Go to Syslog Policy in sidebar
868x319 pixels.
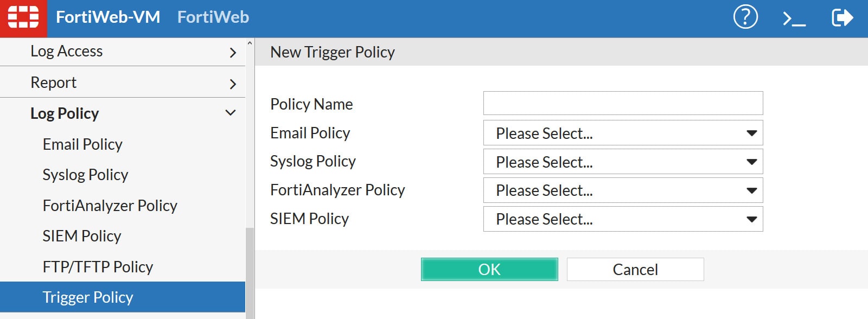[x=85, y=175]
